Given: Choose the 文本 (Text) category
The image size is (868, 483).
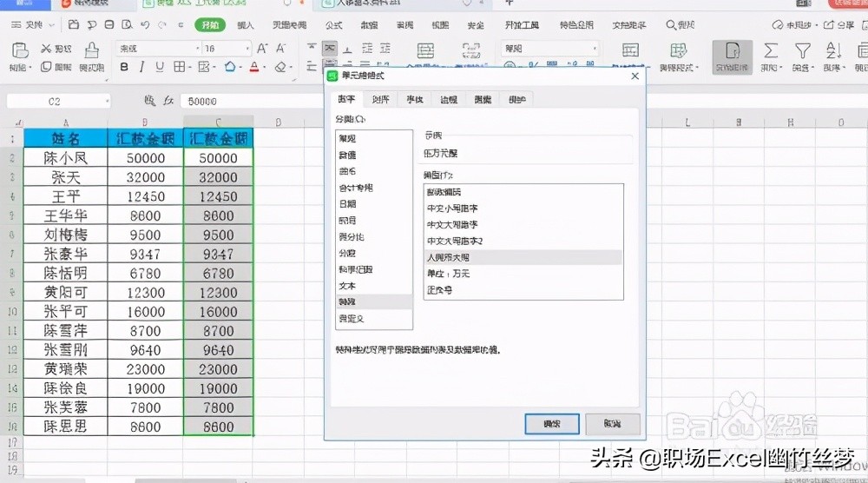Looking at the screenshot, I should click(373, 286).
